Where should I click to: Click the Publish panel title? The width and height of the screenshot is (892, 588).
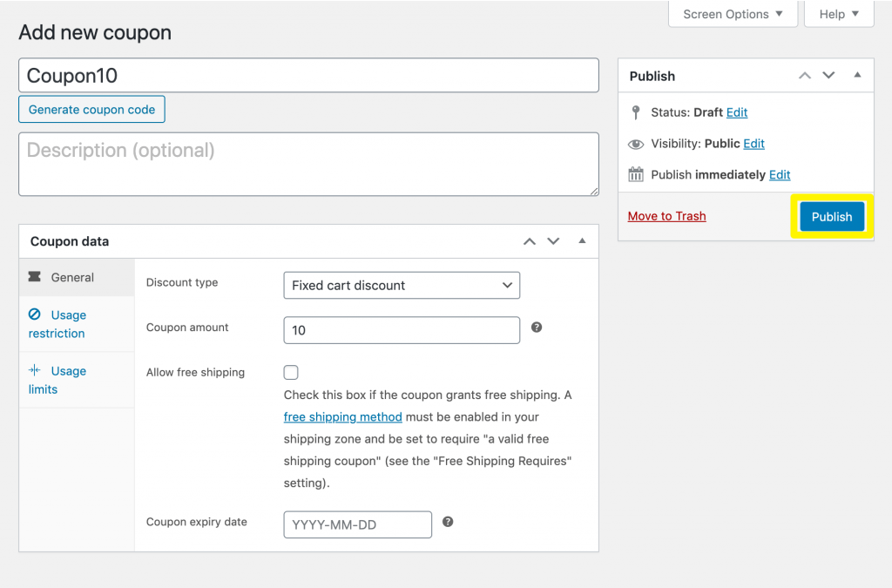[x=652, y=76]
